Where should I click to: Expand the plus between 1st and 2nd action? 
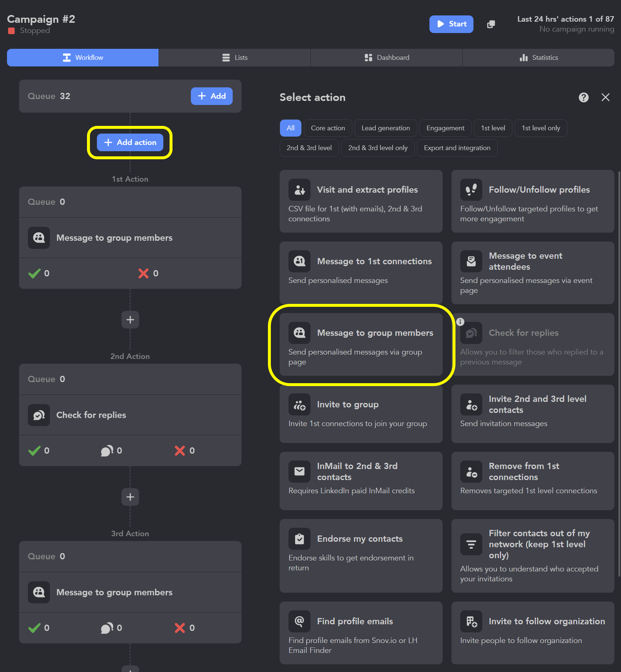tap(130, 320)
